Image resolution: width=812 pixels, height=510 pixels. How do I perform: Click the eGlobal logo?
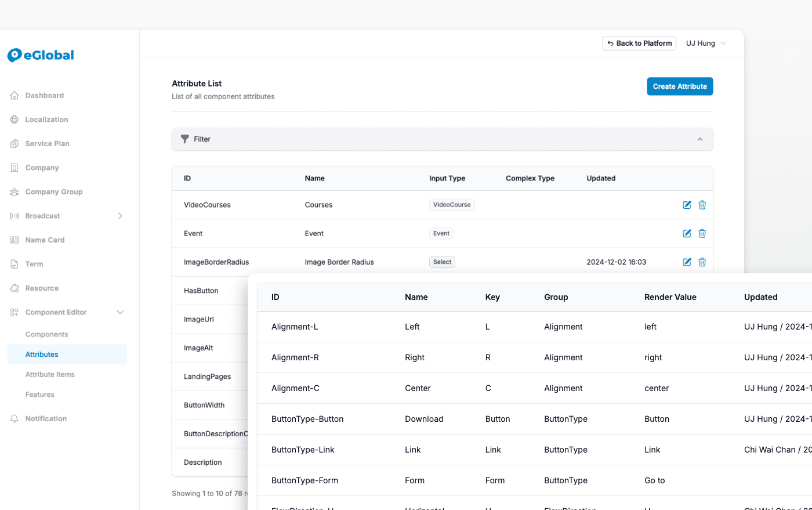(41, 55)
